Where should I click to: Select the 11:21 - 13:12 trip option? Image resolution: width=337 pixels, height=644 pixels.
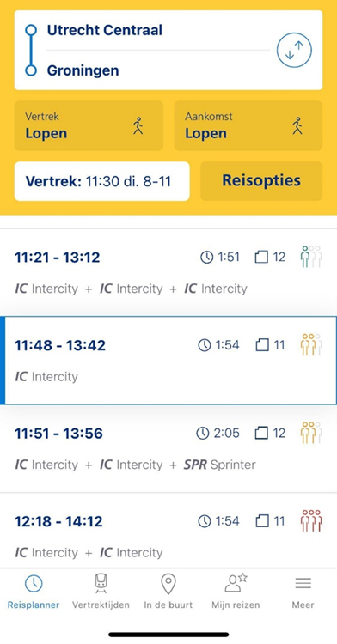[168, 272]
